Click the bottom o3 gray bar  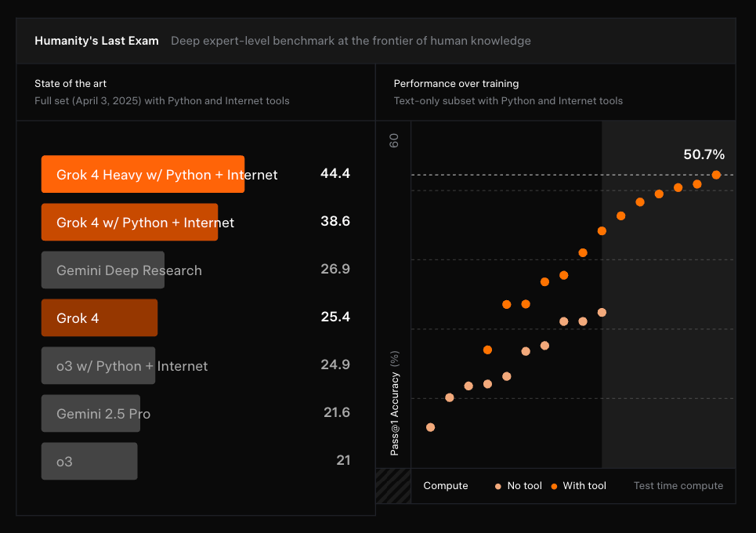[x=89, y=461]
